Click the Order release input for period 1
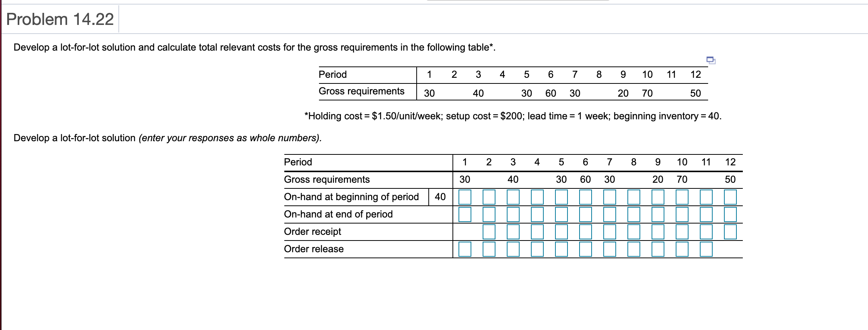The width and height of the screenshot is (868, 330). click(x=465, y=248)
